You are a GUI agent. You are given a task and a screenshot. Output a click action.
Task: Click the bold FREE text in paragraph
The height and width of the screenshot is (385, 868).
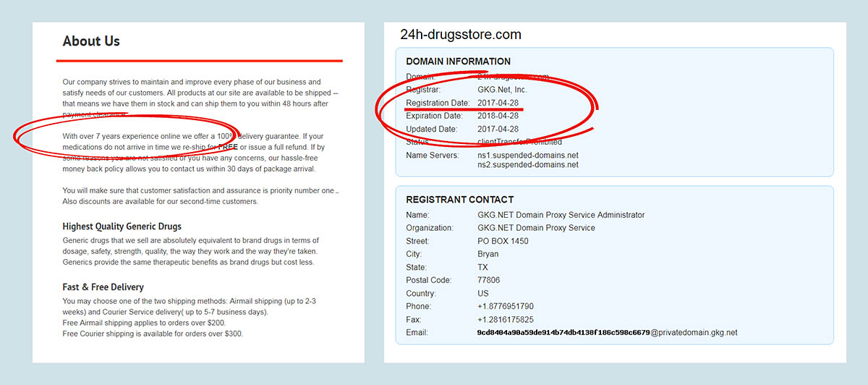coord(228,147)
